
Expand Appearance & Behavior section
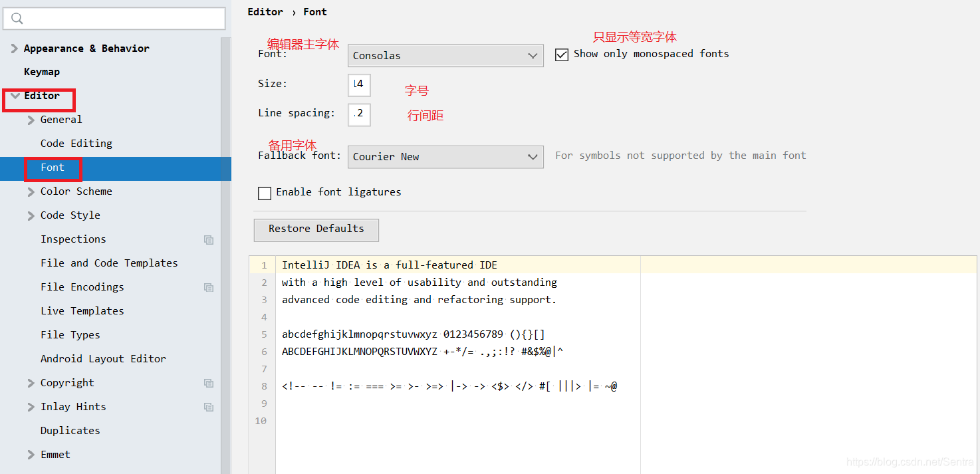tap(15, 49)
